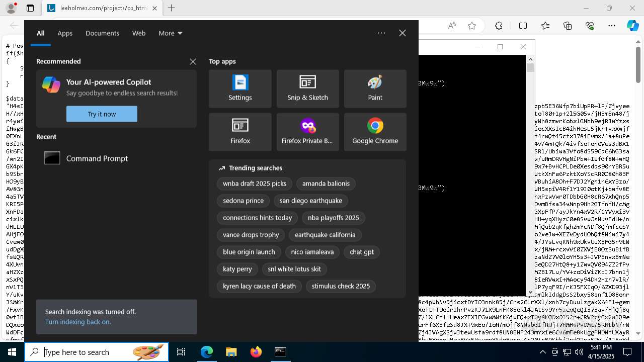Search sedona prince trending term
This screenshot has width=644, height=362.
(x=244, y=201)
